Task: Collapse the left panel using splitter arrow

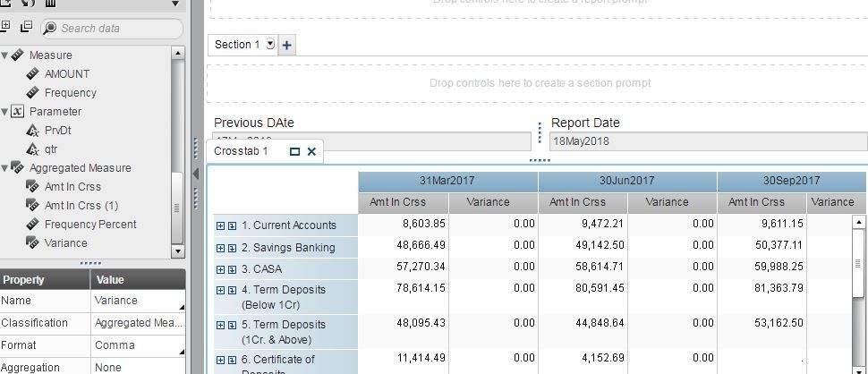Action: tap(196, 174)
